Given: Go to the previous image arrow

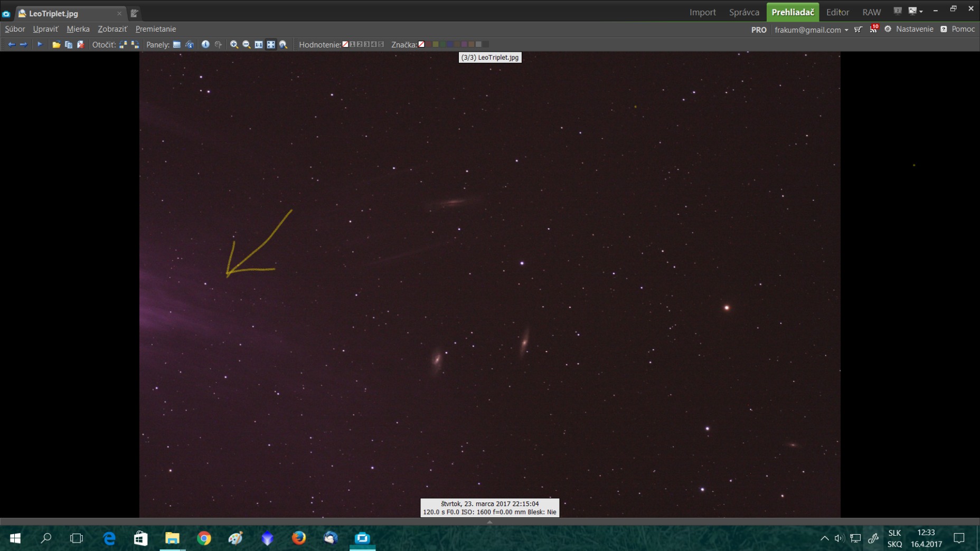Looking at the screenshot, I should pyautogui.click(x=11, y=45).
